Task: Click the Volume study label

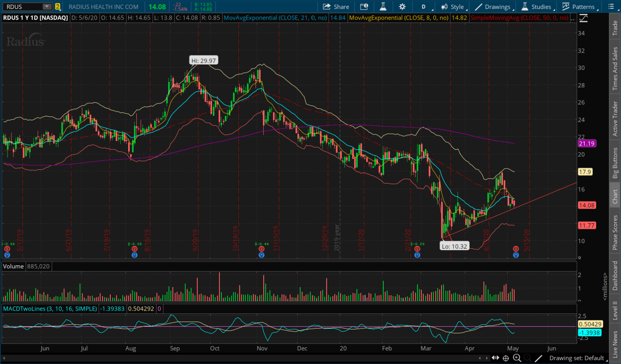Action: click(13, 266)
